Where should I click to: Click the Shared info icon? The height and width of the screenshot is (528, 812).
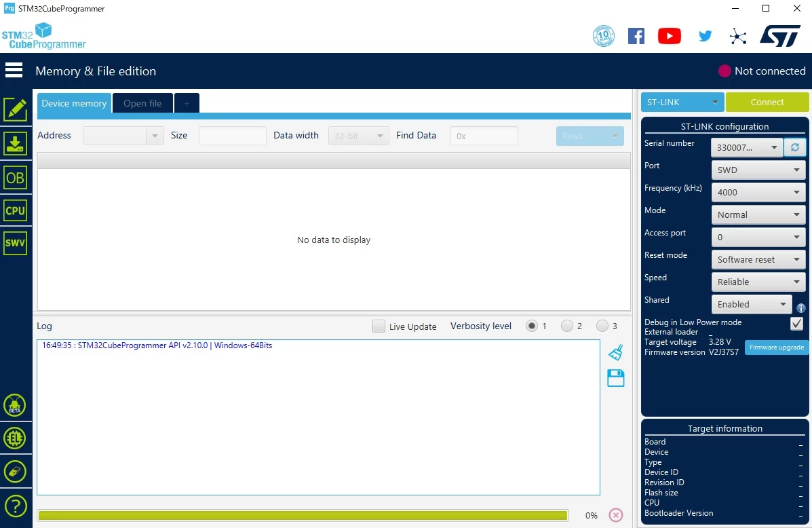tap(801, 308)
